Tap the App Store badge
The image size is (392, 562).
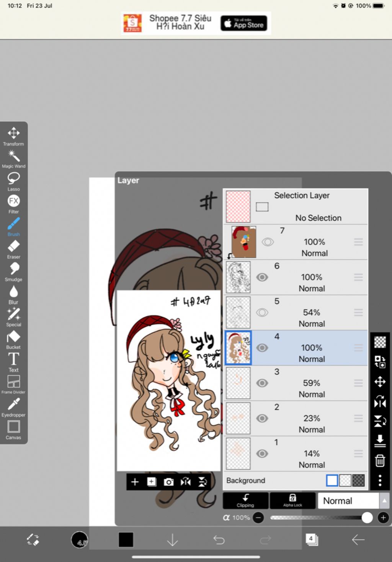pyautogui.click(x=244, y=23)
